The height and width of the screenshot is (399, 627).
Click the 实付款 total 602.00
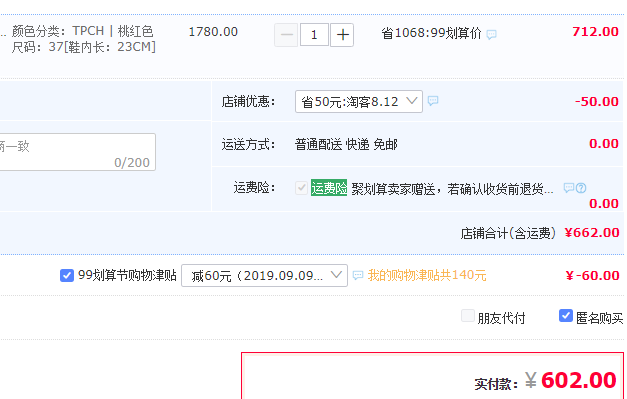click(578, 380)
